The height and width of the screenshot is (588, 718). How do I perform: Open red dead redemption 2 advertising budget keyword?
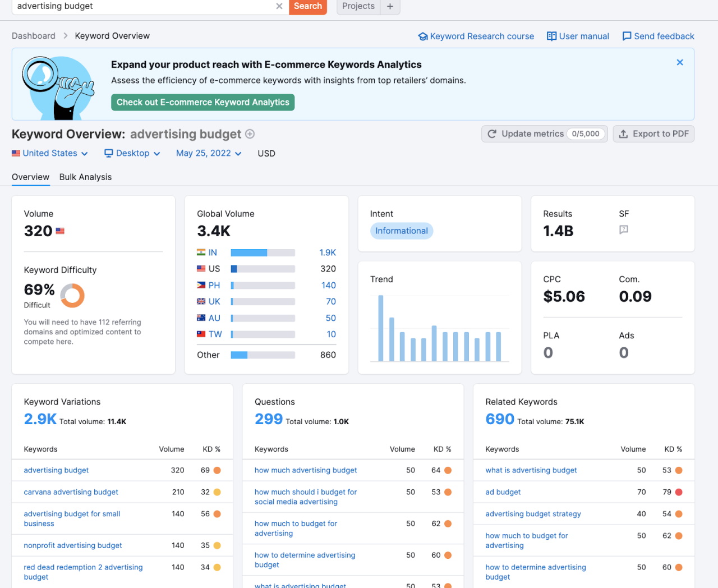(83, 572)
